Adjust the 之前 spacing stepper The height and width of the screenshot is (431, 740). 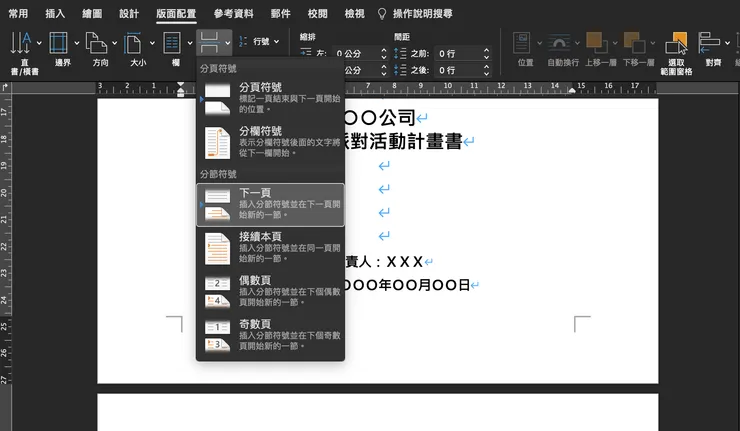point(486,54)
